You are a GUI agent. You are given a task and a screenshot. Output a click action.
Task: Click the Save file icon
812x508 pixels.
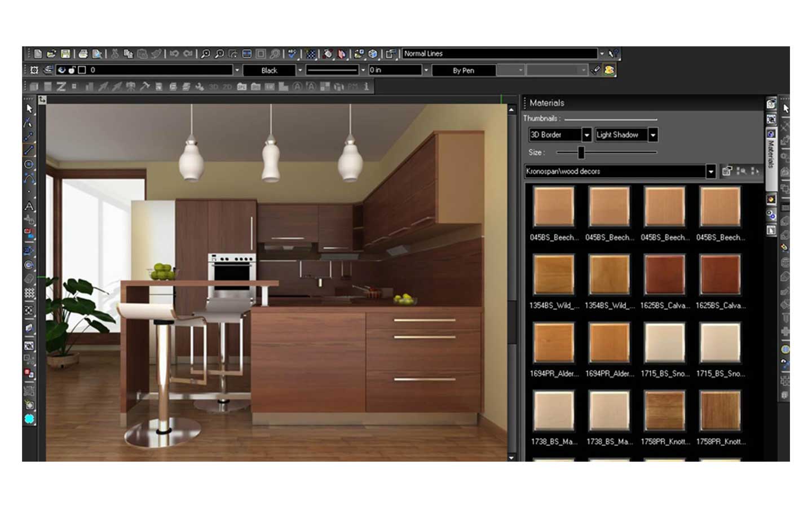coord(65,54)
